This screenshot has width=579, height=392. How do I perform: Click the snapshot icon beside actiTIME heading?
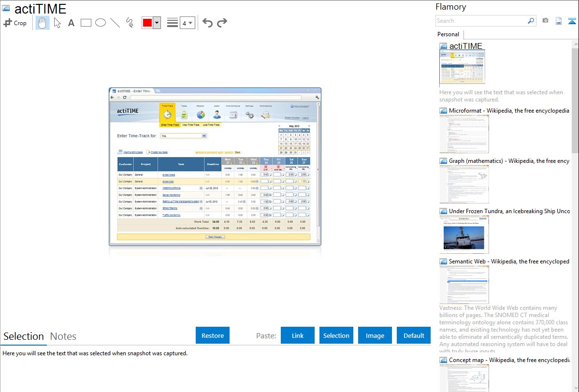pos(6,8)
